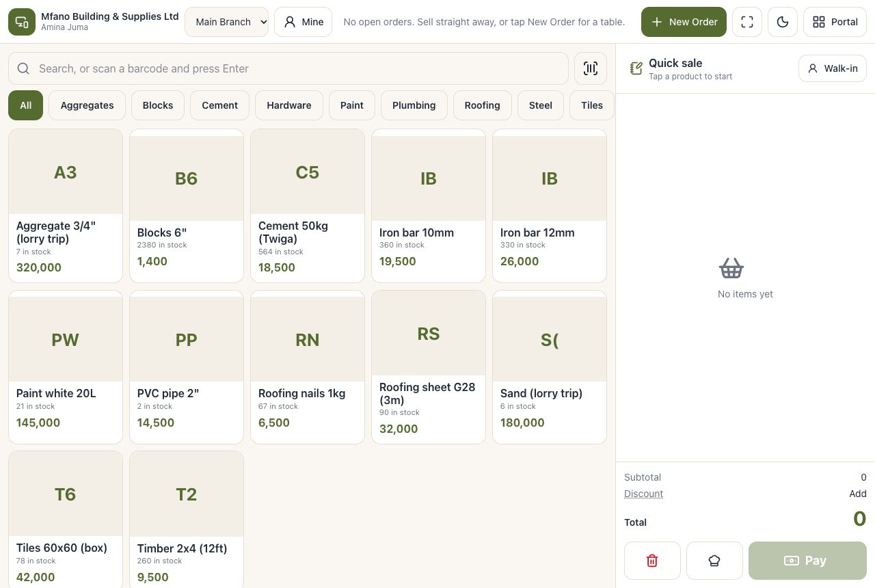Filter products by Cement

[x=219, y=105]
